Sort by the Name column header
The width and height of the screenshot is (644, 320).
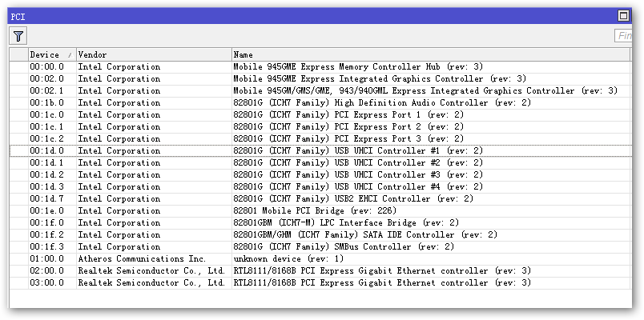point(431,54)
